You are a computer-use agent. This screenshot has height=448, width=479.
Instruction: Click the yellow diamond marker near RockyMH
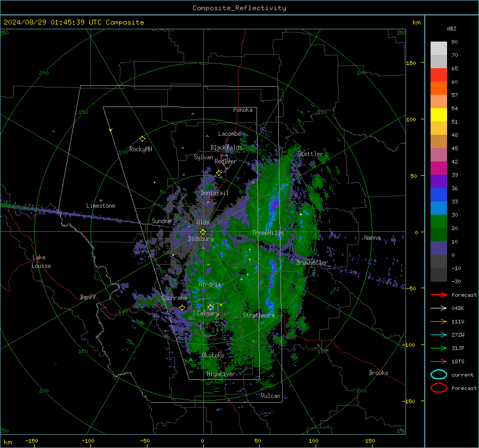[x=142, y=139]
